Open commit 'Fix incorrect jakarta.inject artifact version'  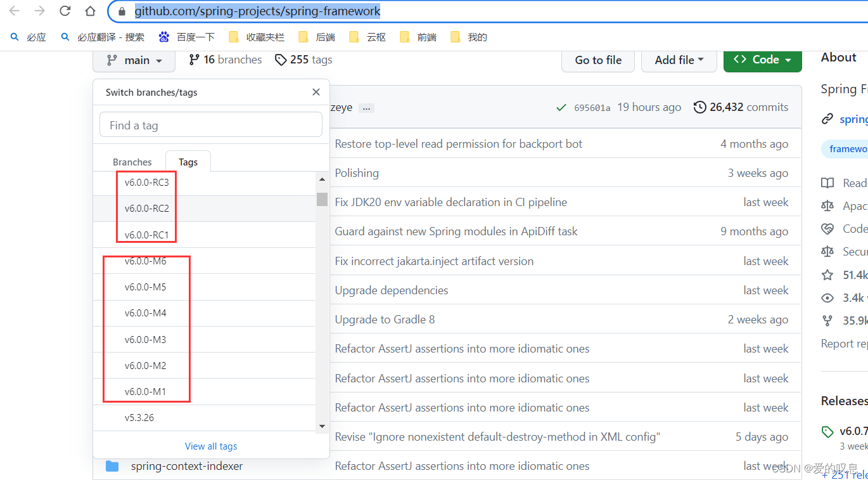434,261
